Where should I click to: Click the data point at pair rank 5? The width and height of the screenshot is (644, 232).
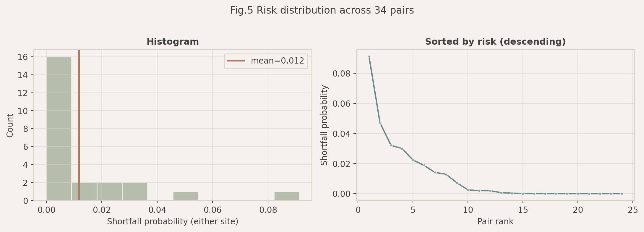click(413, 160)
